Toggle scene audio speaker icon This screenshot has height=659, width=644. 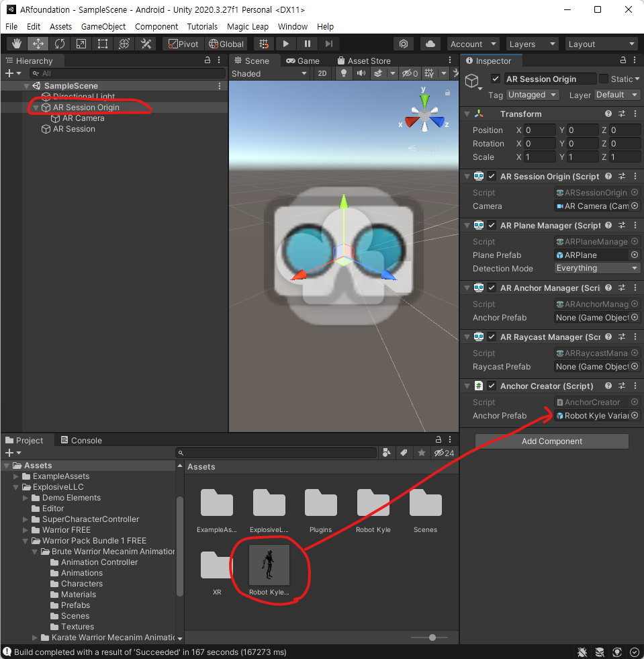pyautogui.click(x=361, y=73)
